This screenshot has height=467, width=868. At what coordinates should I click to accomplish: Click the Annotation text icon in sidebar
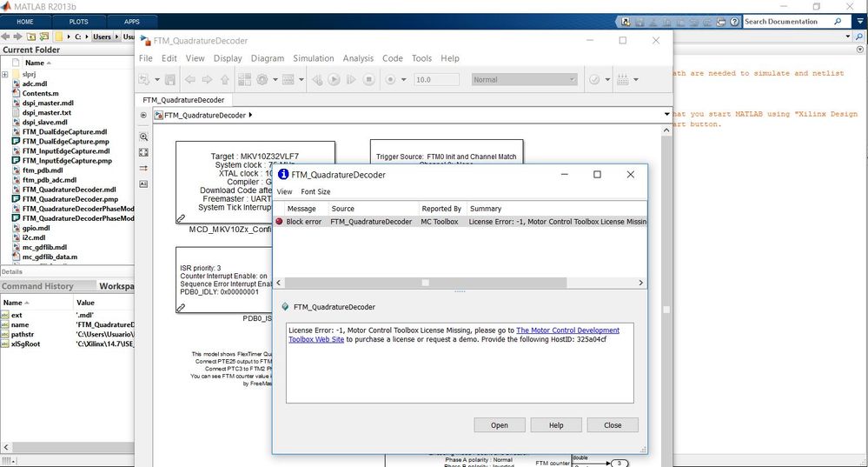pos(143,183)
